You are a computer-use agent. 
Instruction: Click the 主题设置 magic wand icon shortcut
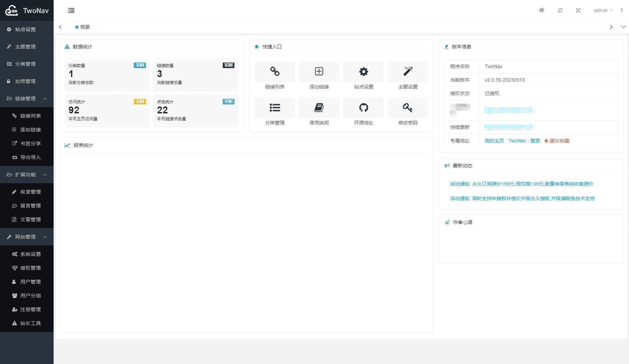coord(408,72)
